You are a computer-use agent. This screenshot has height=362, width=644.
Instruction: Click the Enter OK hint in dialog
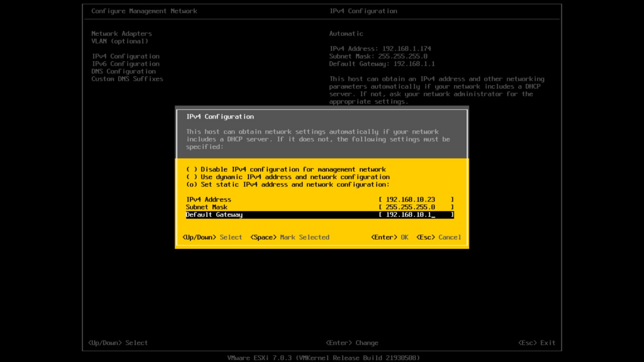pyautogui.click(x=390, y=237)
